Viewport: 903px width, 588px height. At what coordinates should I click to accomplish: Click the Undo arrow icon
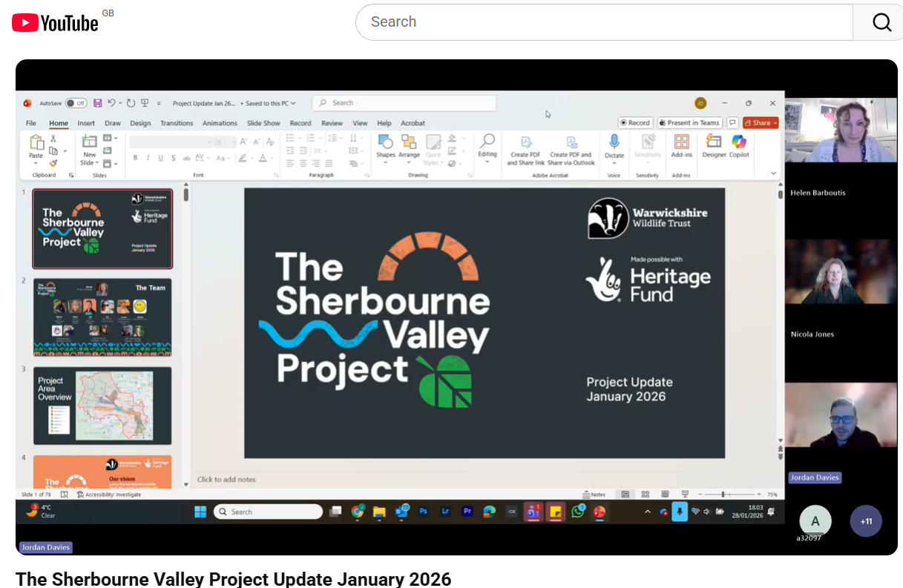point(111,103)
